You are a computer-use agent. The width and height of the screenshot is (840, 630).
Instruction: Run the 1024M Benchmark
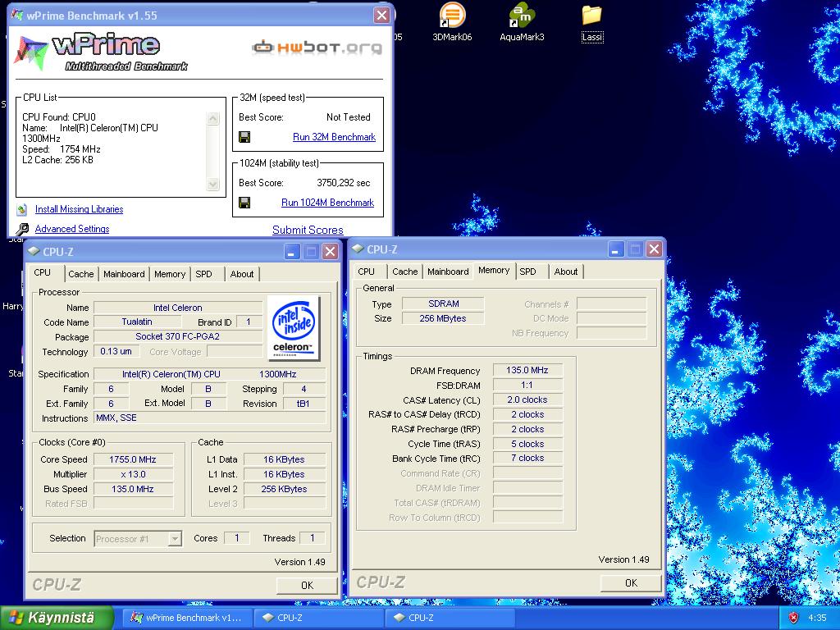click(x=328, y=203)
